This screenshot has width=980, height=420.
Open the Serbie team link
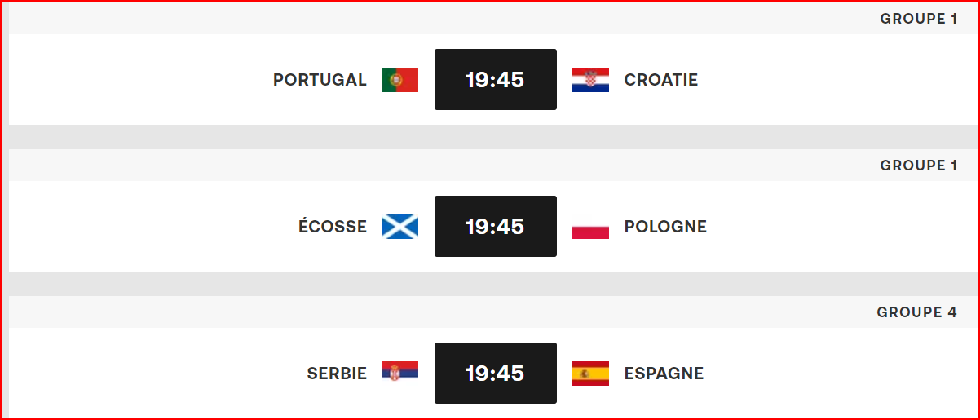[337, 374]
